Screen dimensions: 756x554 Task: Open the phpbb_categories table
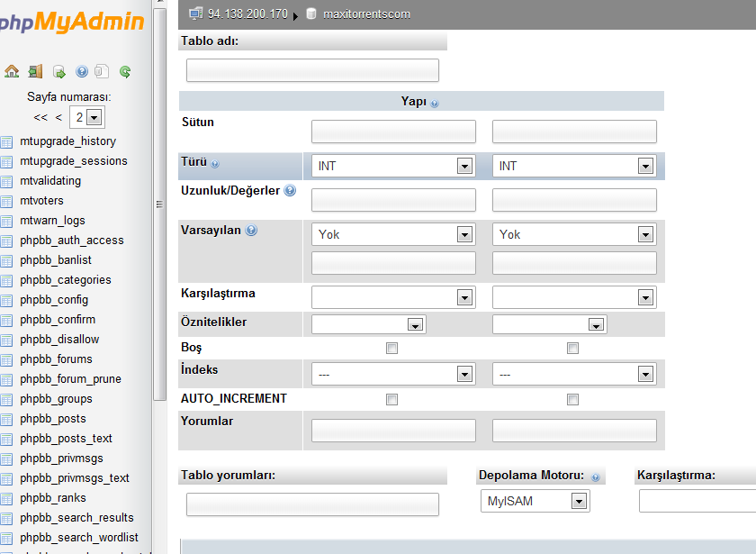pos(66,280)
